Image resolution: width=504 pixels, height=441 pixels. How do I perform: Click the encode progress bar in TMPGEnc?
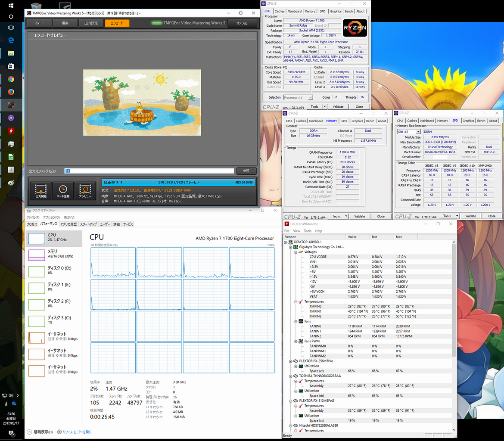[178, 182]
